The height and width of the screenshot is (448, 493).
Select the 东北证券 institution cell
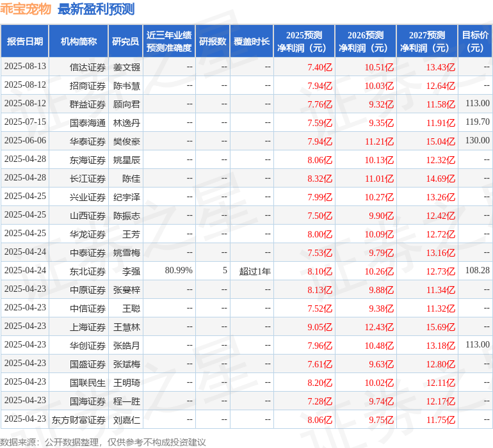tap(88, 271)
